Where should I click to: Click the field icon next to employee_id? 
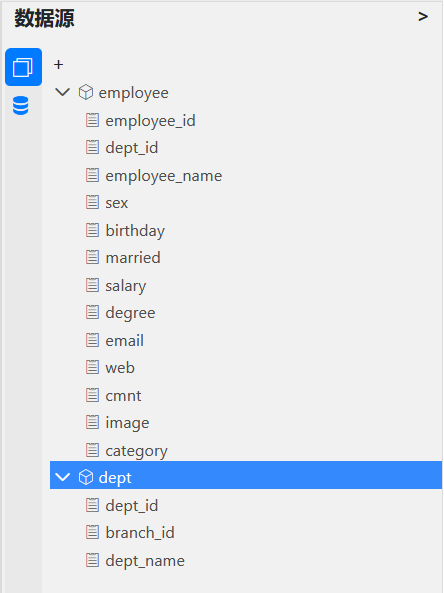pos(92,120)
